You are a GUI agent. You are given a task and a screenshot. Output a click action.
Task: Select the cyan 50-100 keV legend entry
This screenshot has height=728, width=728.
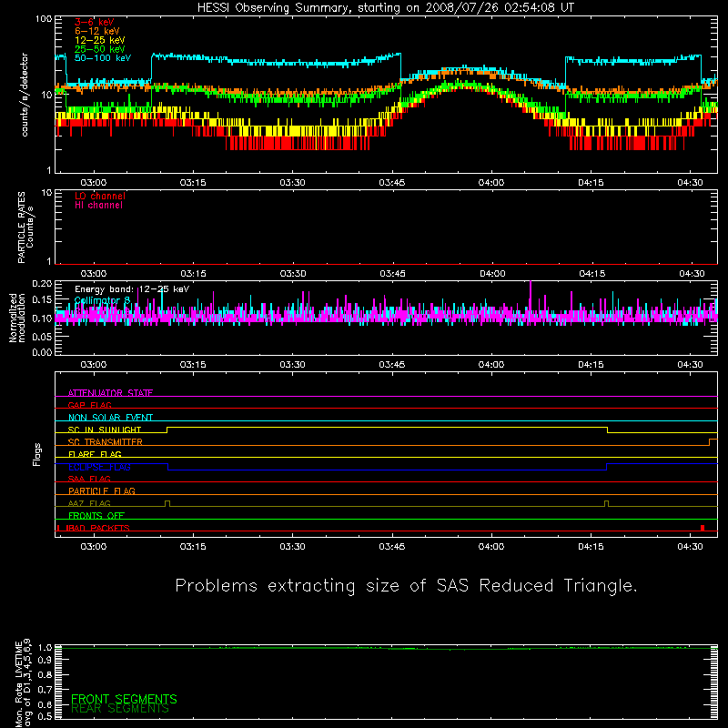coord(103,58)
